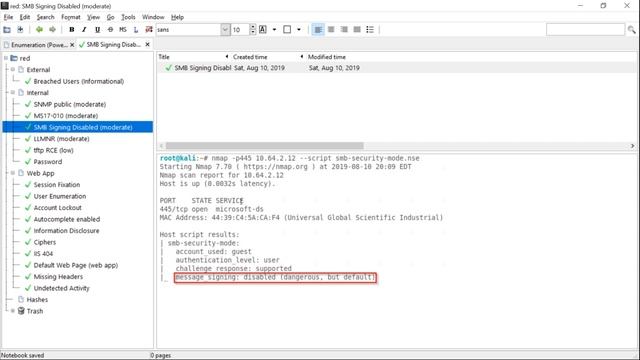
Task: Open the Window menu
Action: (x=153, y=17)
